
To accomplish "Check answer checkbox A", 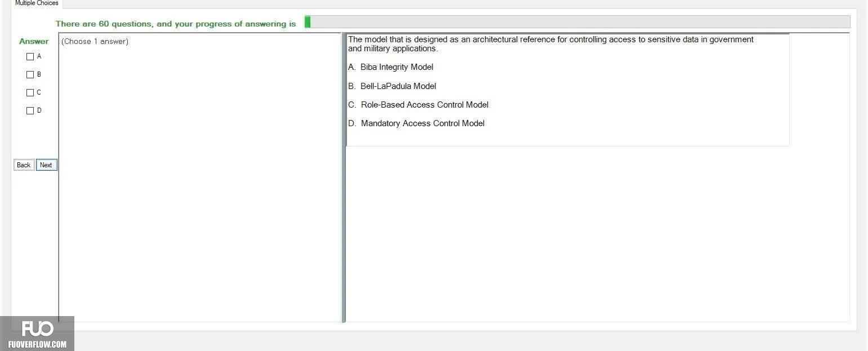I will [30, 56].
